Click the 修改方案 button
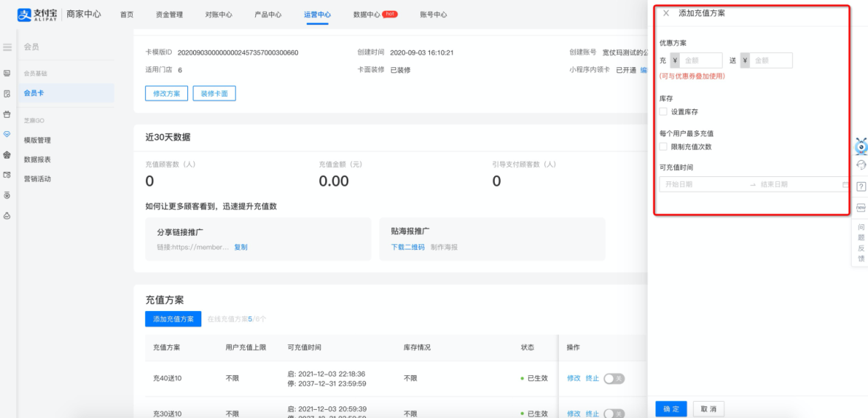 click(167, 94)
